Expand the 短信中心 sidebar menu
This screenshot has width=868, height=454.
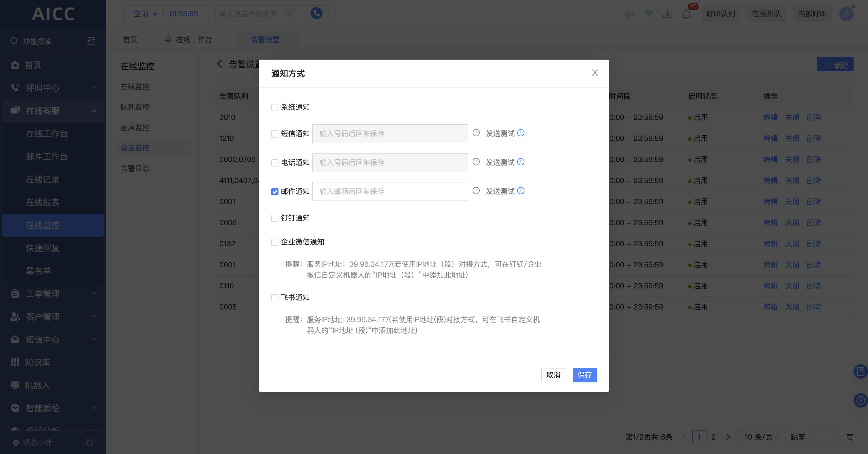click(53, 339)
